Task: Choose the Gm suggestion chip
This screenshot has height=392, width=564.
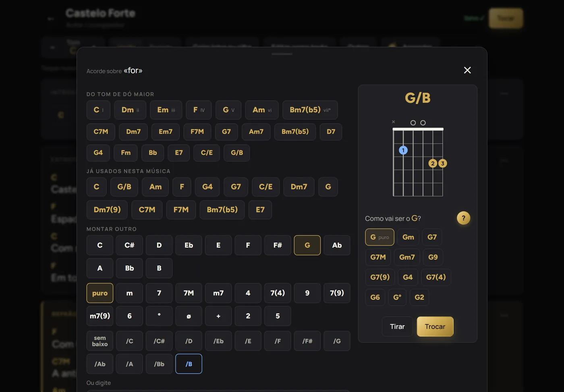Action: 408,237
